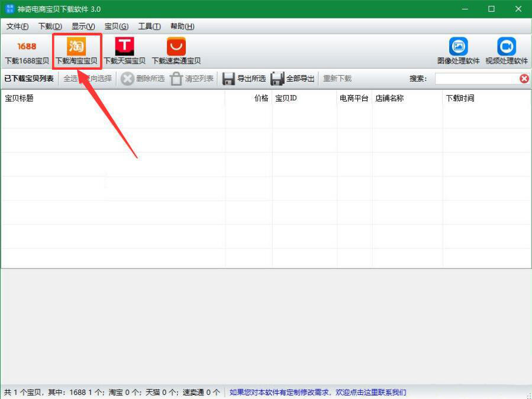Click the 已下载宝贝列表 label

point(29,79)
